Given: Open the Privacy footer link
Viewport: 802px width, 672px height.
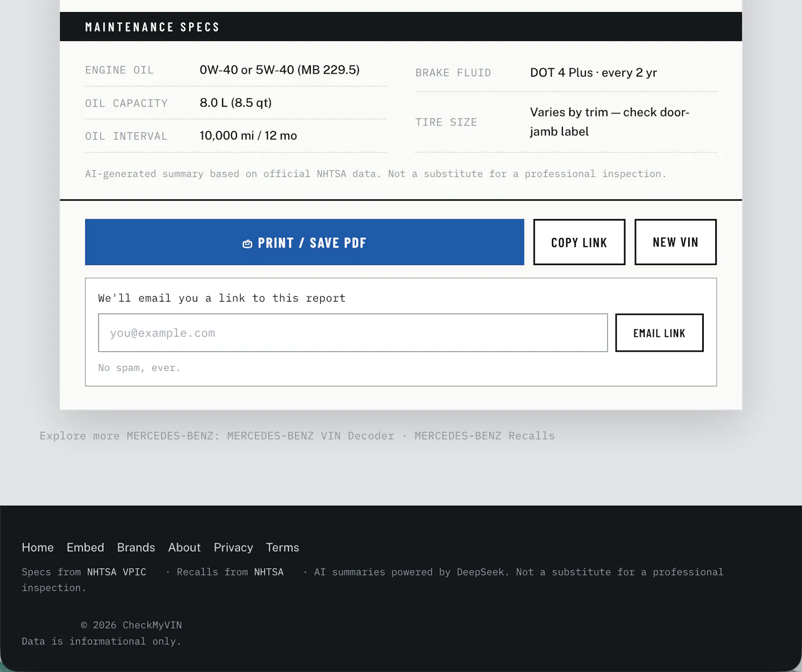Looking at the screenshot, I should tap(233, 547).
